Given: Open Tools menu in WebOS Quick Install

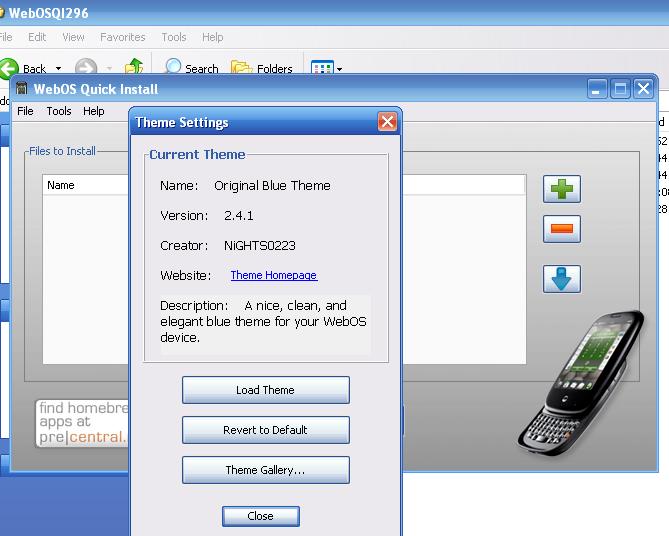Looking at the screenshot, I should pyautogui.click(x=59, y=111).
